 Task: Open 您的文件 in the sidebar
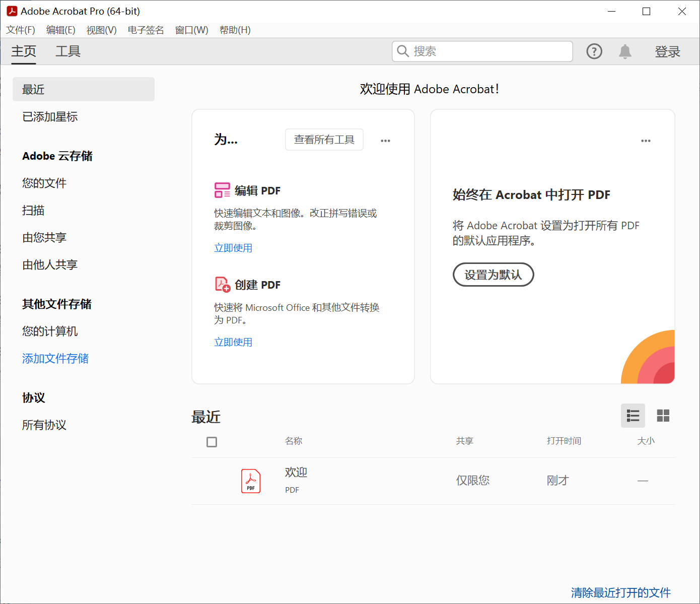click(44, 183)
